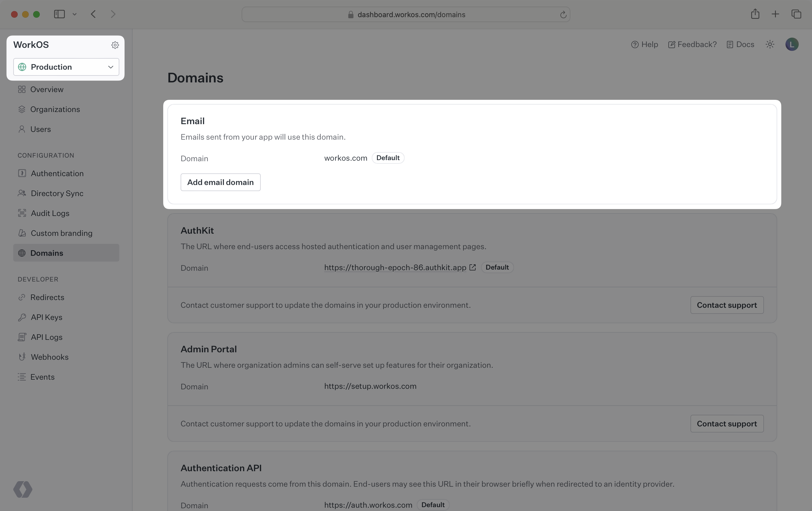Select the Domains menu item
Viewport: 812px width, 511px height.
(x=46, y=252)
